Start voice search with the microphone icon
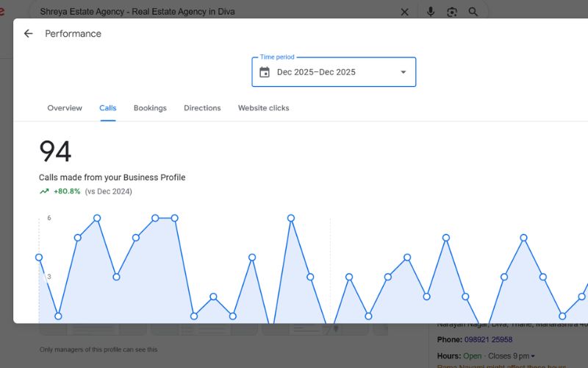The image size is (588, 368). tap(431, 12)
